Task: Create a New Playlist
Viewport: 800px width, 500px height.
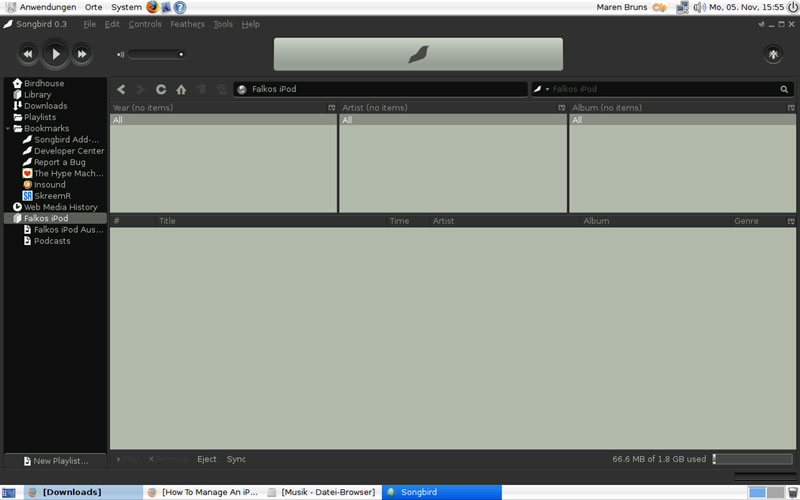Action: pyautogui.click(x=55, y=461)
